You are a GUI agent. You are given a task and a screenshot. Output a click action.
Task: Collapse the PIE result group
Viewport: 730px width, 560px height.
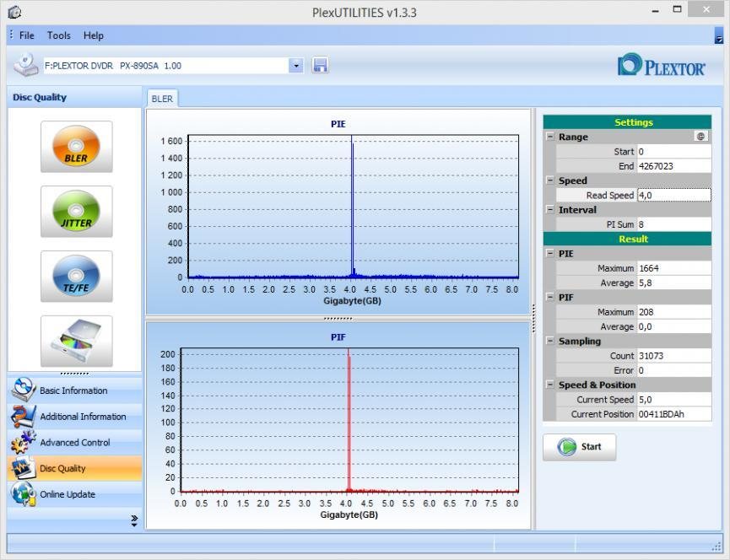550,254
